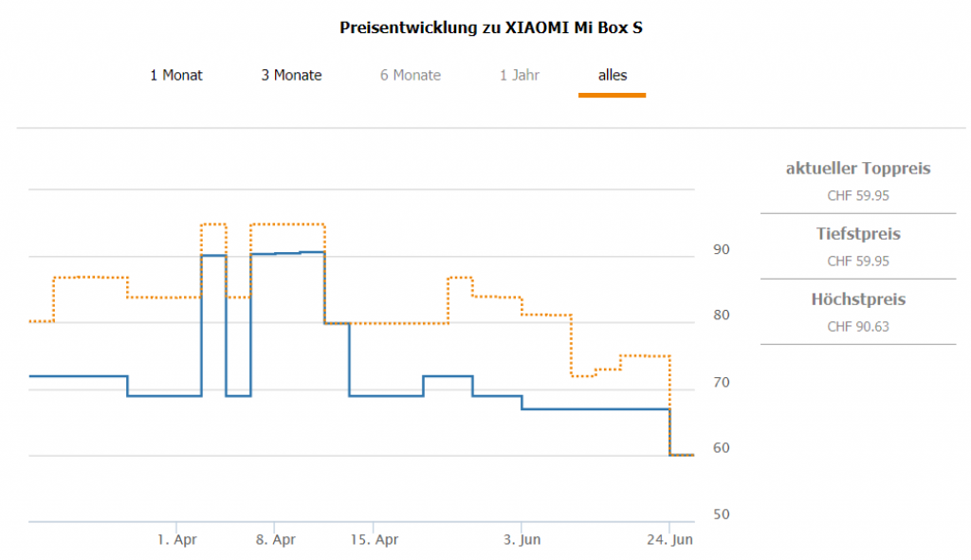Click the Höchstpreis heading
971x560 pixels.
pos(858,299)
